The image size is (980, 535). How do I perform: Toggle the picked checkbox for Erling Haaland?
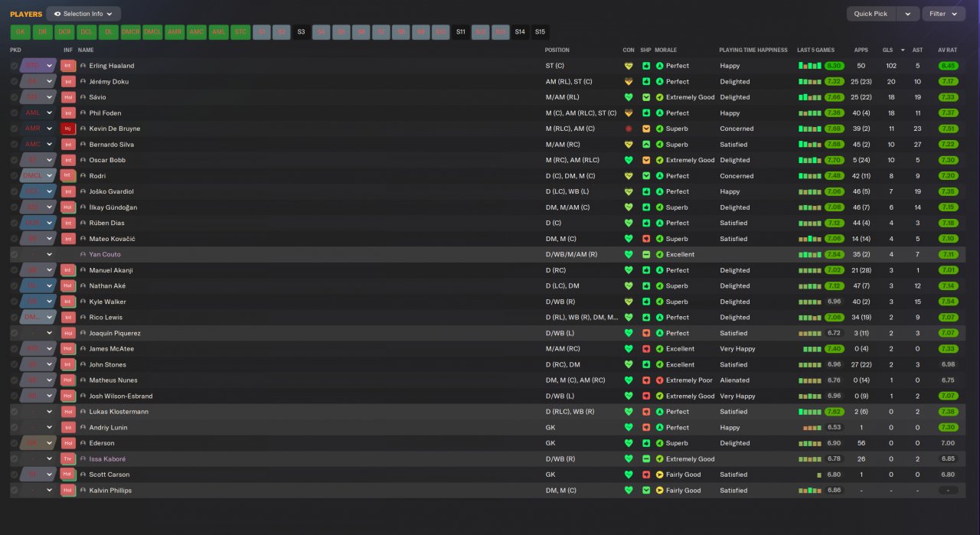point(15,66)
